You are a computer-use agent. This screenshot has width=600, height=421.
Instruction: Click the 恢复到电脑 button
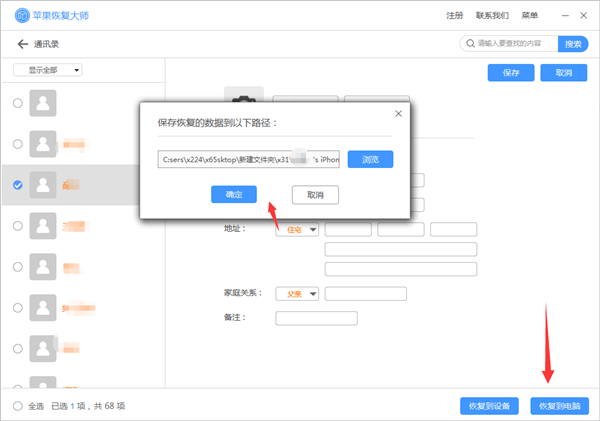[x=560, y=406]
